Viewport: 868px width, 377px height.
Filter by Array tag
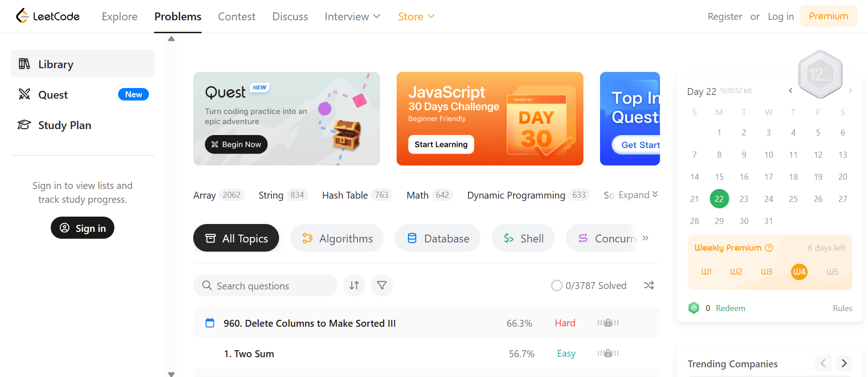coord(219,195)
